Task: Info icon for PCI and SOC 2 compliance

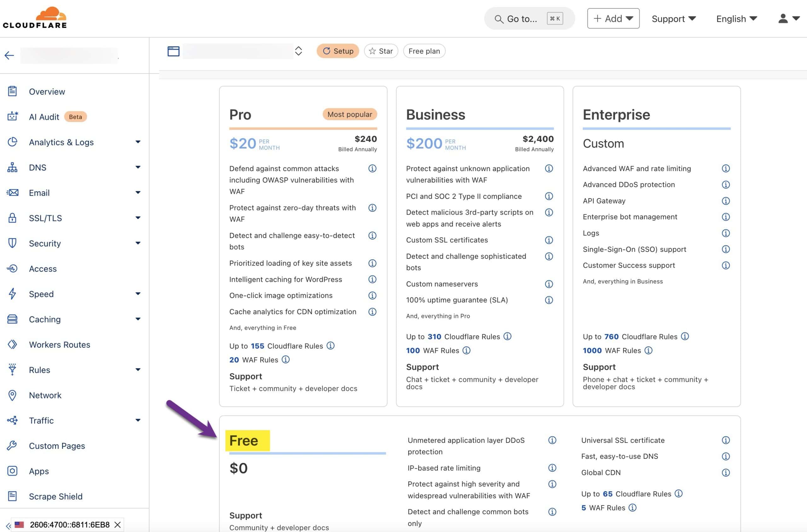Action: click(x=549, y=196)
